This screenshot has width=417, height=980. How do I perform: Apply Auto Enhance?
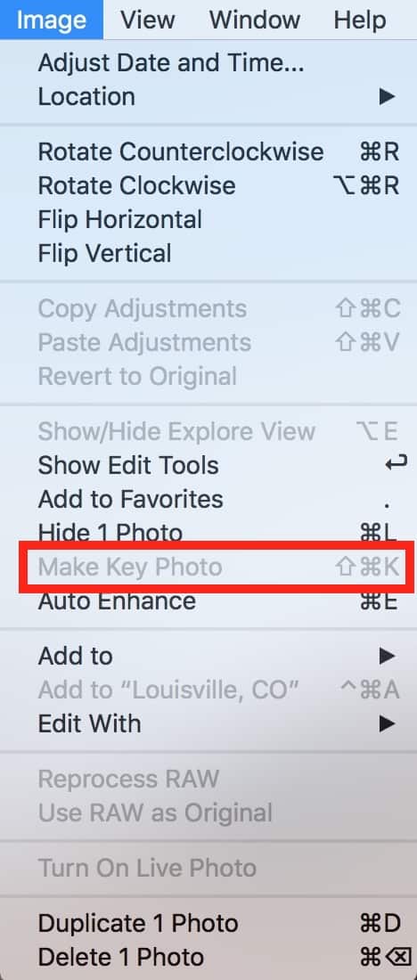[208, 600]
